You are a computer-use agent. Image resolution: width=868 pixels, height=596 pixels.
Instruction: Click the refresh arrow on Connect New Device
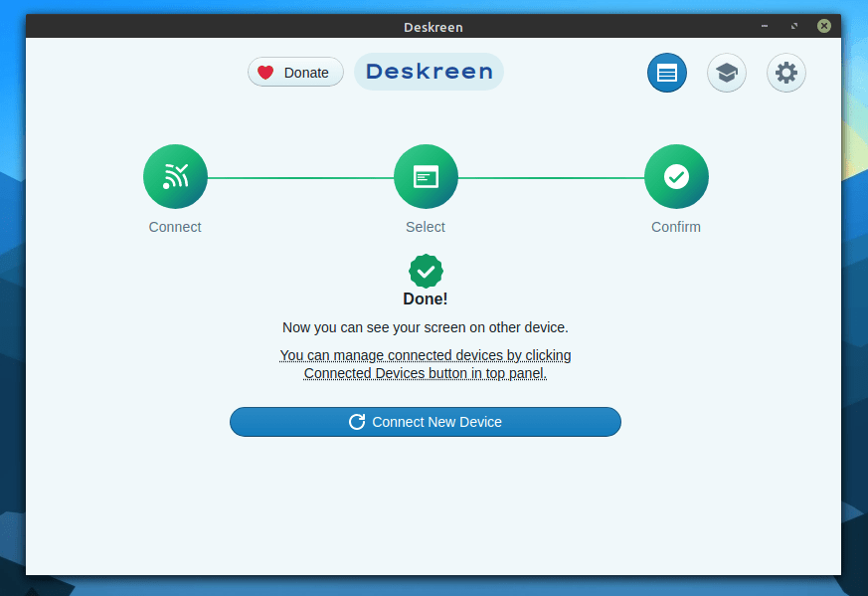click(x=357, y=422)
